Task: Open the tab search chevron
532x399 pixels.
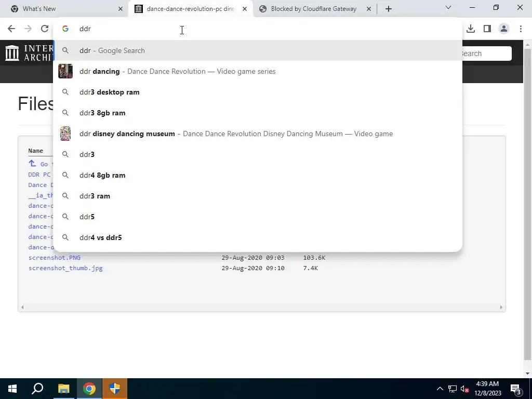Action: coord(448,7)
